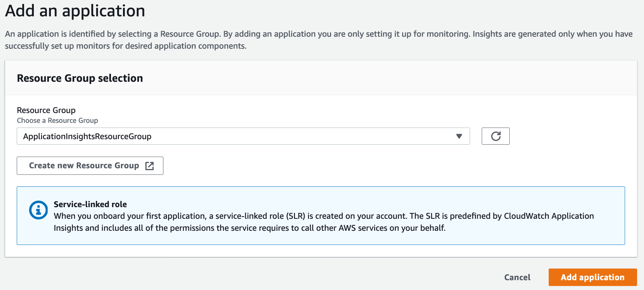Click the orange Add application button
Screen dimensions: 644x290
click(x=592, y=277)
